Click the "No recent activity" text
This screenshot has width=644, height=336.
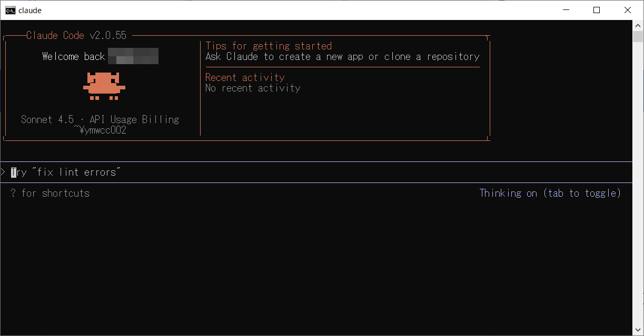point(253,88)
